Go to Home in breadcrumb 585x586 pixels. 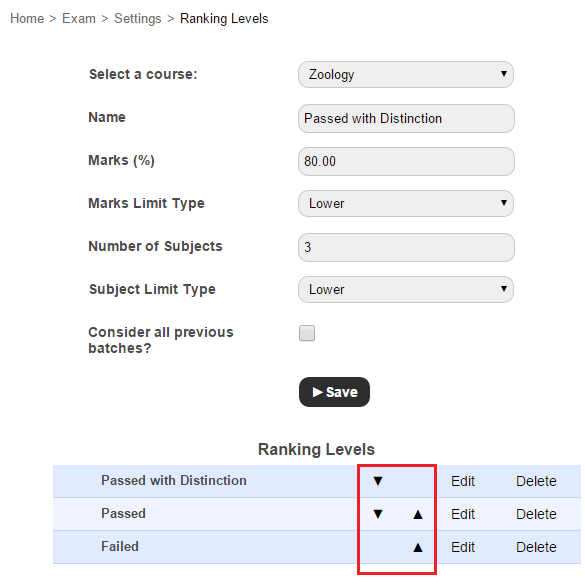pos(27,18)
